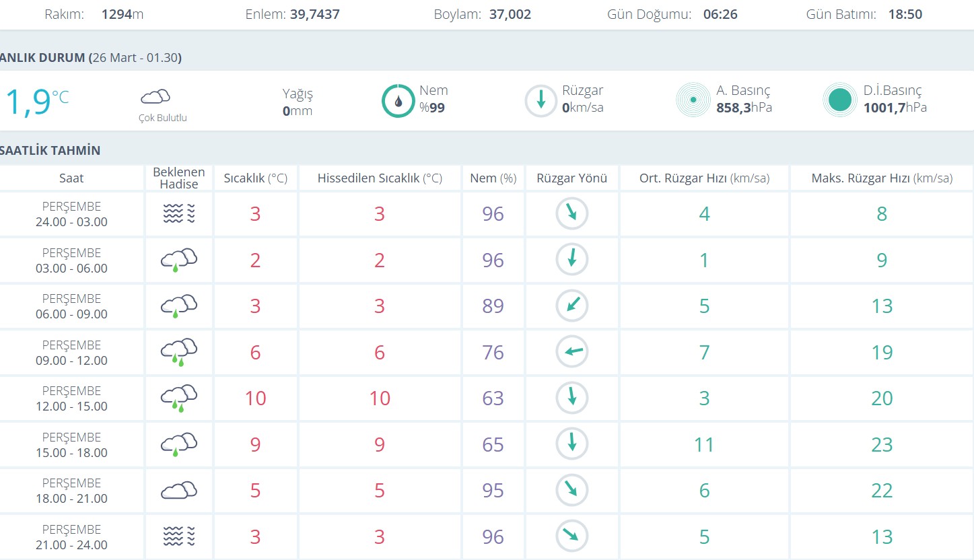Click the fog icon for 21.00 - 24.00
The width and height of the screenshot is (974, 560).
179,536
